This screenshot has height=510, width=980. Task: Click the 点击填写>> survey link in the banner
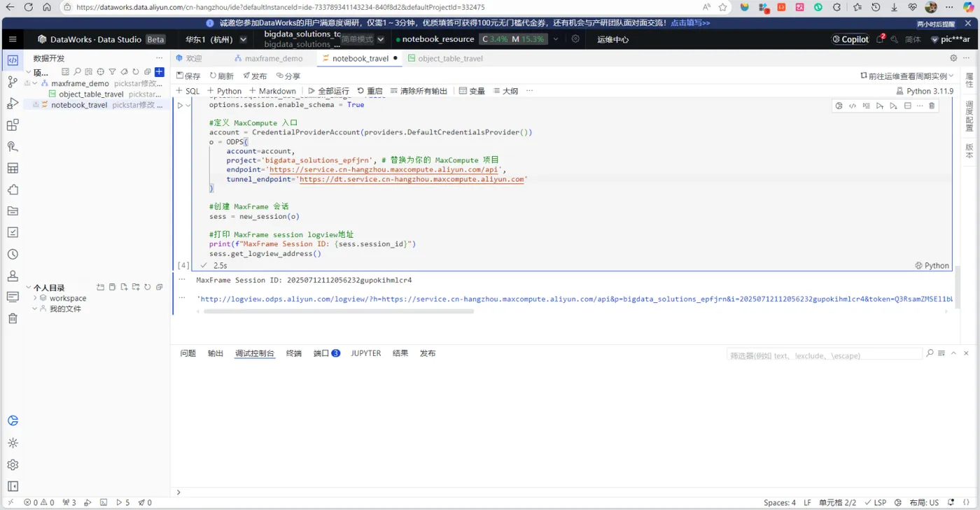[x=690, y=22]
